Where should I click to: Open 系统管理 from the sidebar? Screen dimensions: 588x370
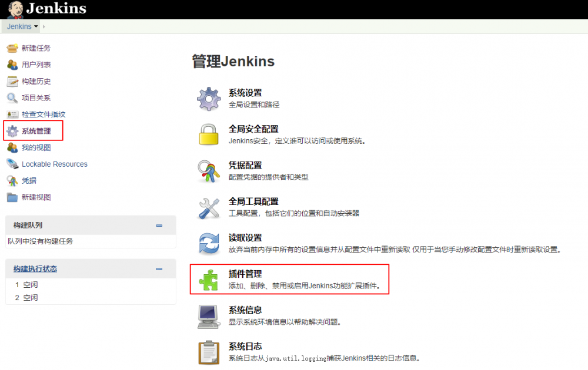[x=37, y=132]
